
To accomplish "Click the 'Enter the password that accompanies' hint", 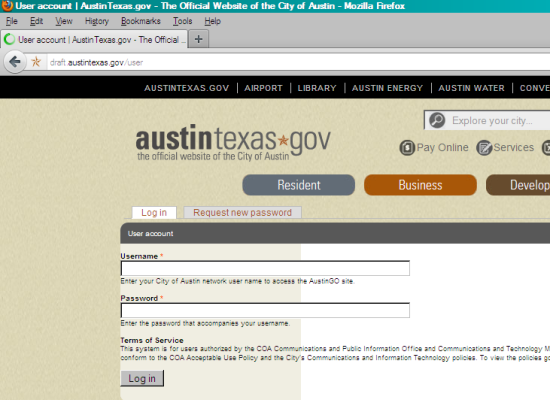I will point(205,323).
